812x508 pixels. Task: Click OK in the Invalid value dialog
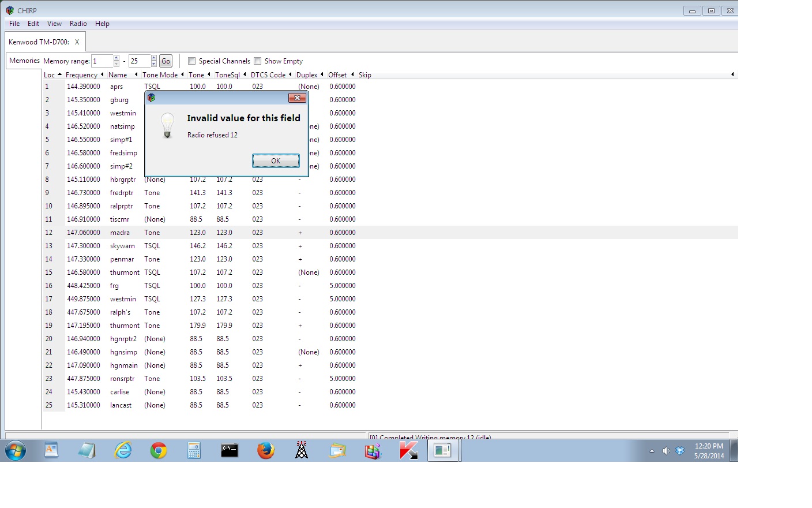[x=276, y=161]
